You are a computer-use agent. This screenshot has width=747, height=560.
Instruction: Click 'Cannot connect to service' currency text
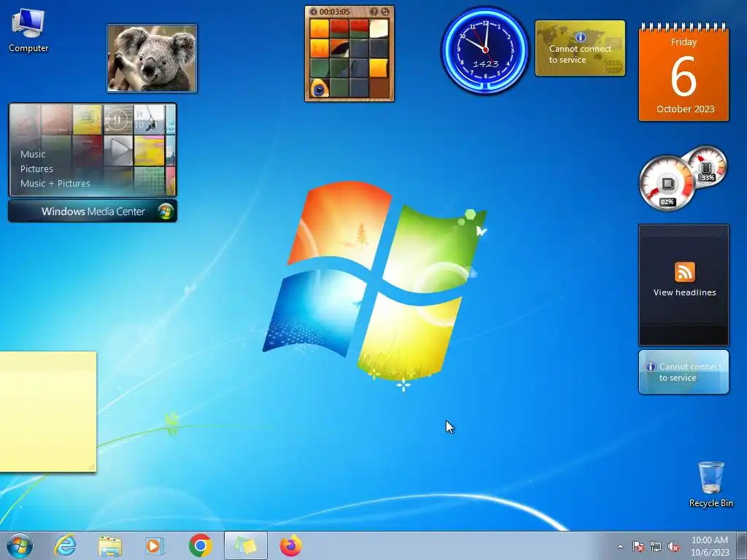pyautogui.click(x=580, y=54)
